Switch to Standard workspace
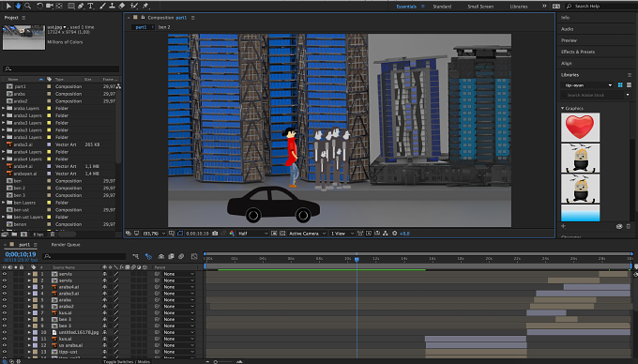638x364 pixels. [442, 7]
